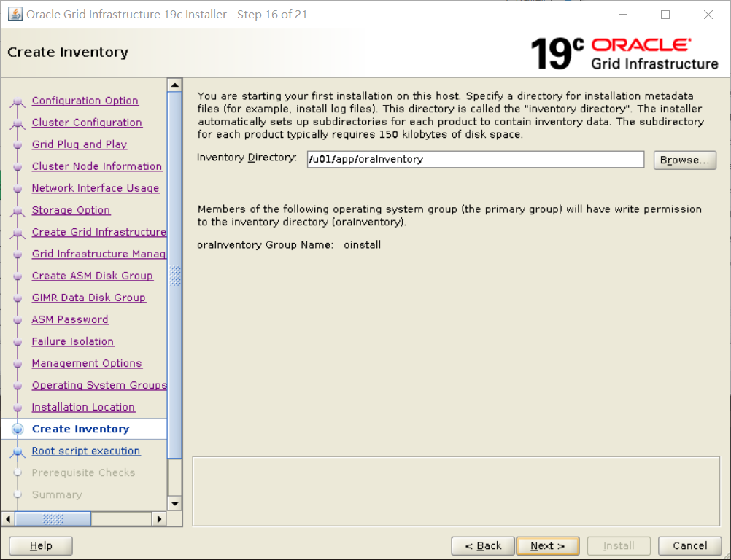Image resolution: width=731 pixels, height=560 pixels.
Task: Open Network Interface Usage step
Action: (96, 188)
